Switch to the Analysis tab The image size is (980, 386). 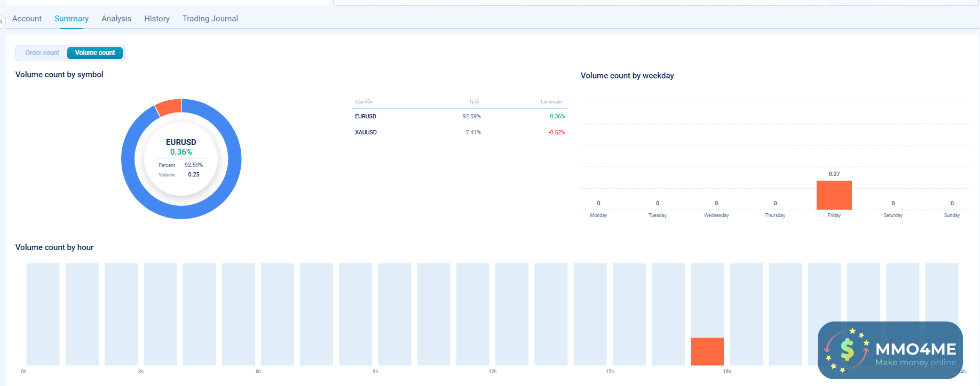click(x=116, y=19)
